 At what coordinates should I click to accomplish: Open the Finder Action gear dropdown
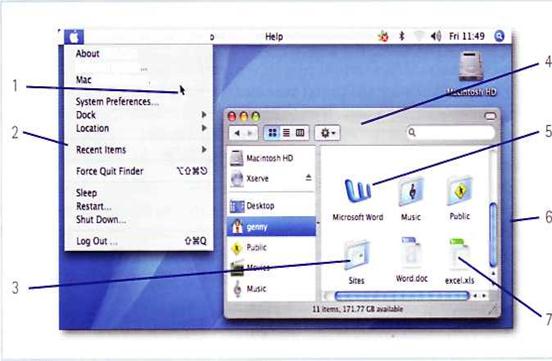point(327,133)
